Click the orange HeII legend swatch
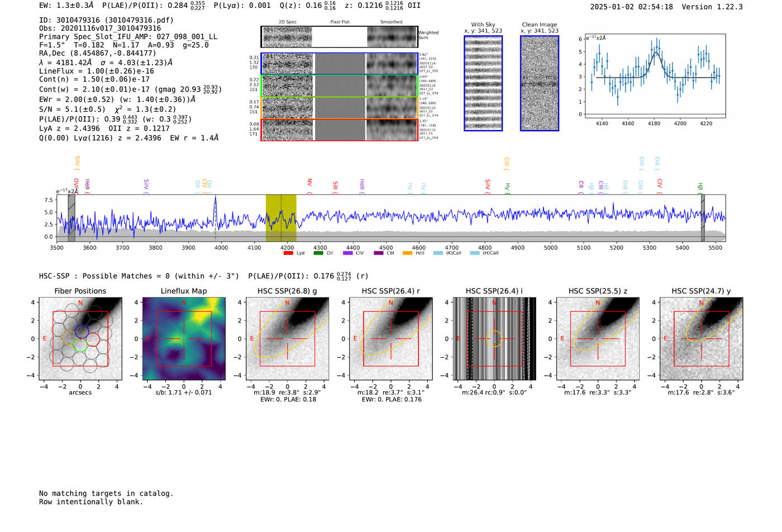This screenshot has width=782, height=532. click(407, 253)
